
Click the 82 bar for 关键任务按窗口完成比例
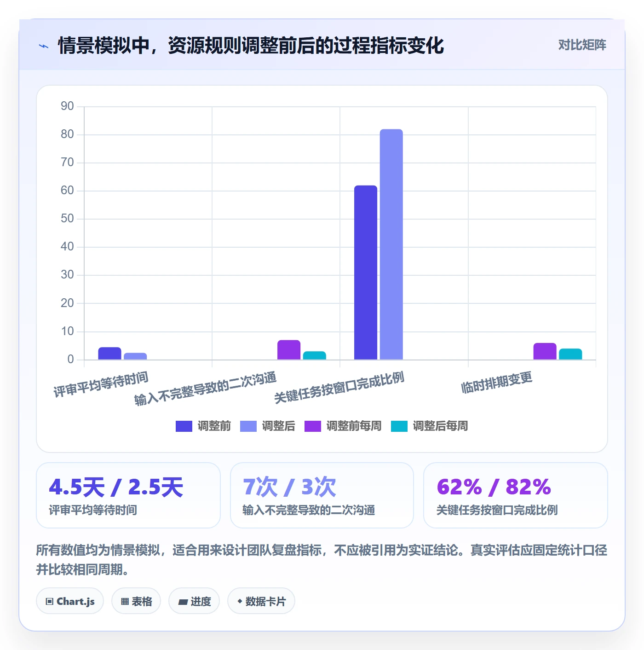click(x=391, y=244)
